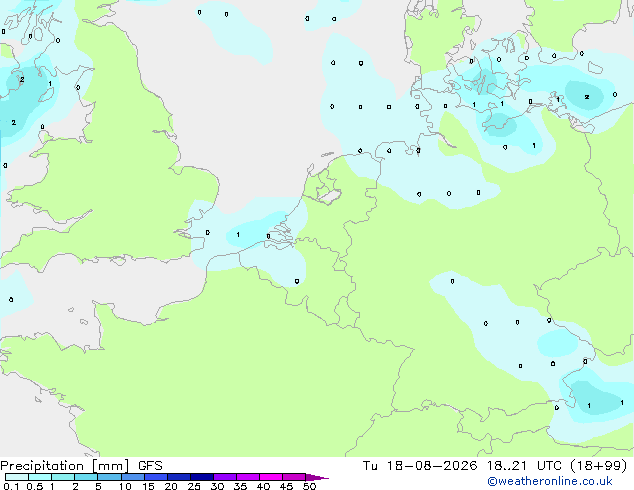This screenshot has height=490, width=634.
Task: Click the '20' legend scale label
Action: [x=171, y=486]
